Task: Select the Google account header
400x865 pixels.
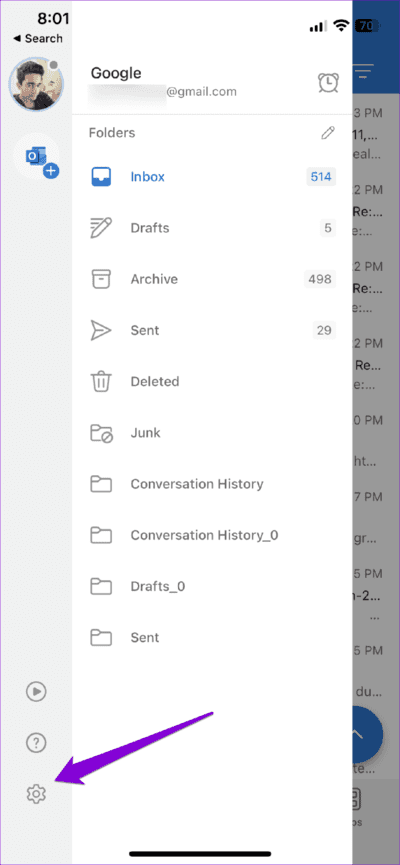Action: pyautogui.click(x=116, y=73)
